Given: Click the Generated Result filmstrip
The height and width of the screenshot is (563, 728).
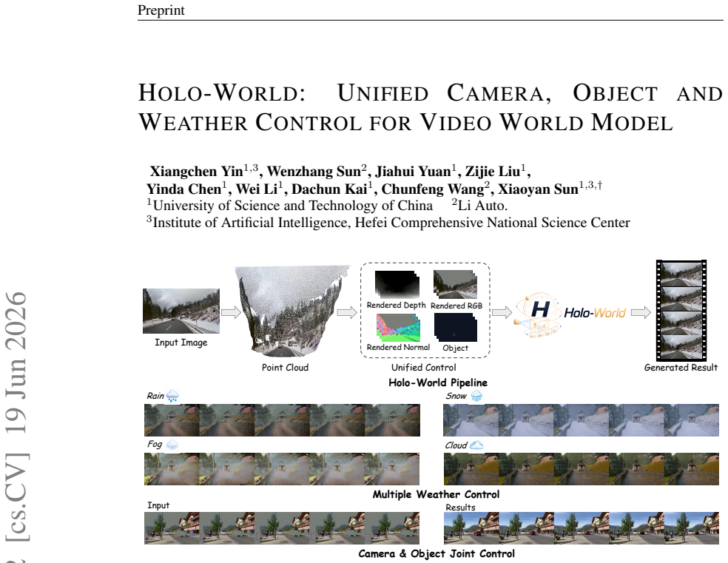Looking at the screenshot, I should 681,311.
